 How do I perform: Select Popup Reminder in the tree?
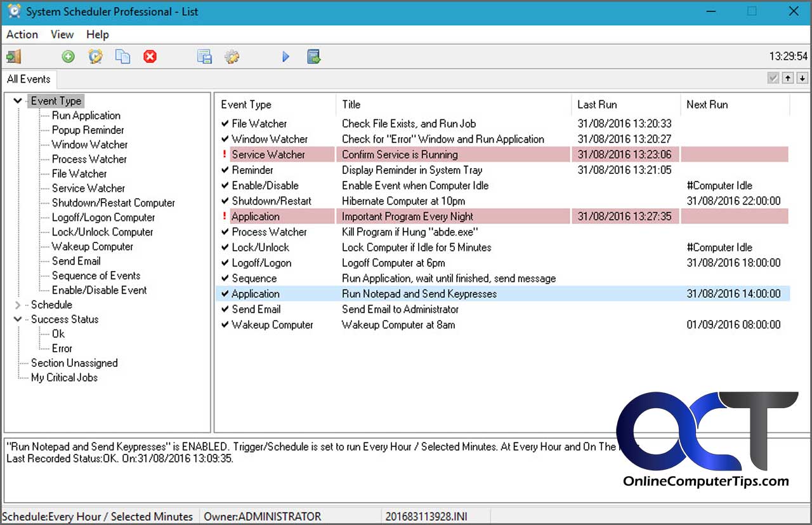(x=88, y=130)
